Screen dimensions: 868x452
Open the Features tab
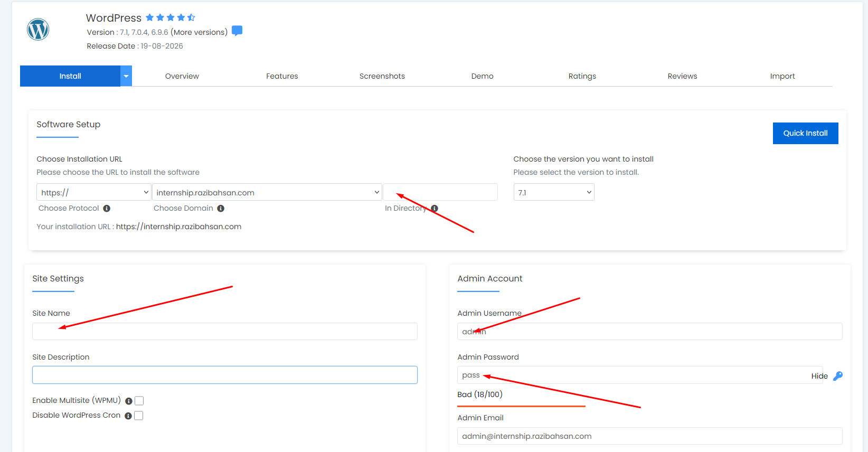pos(282,76)
